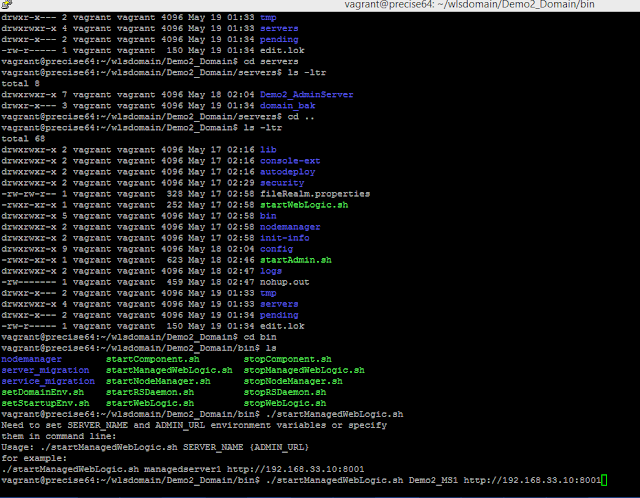The image size is (640, 498).
Task: Select the service_migration directory name
Action: [48, 381]
